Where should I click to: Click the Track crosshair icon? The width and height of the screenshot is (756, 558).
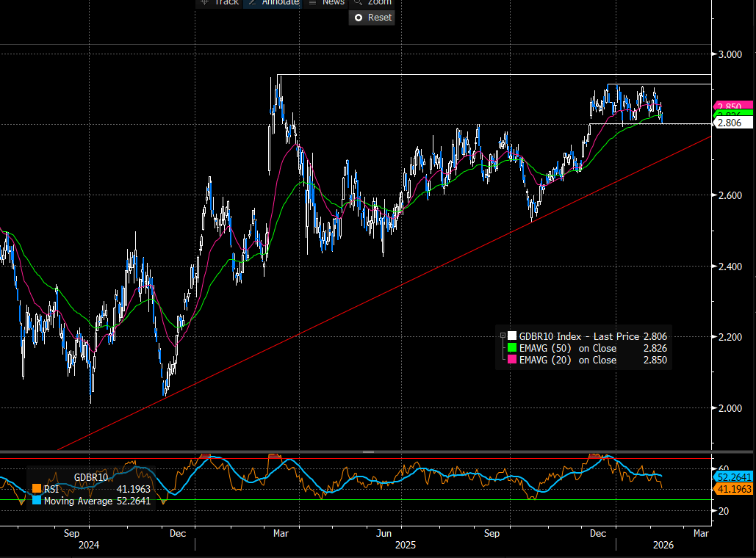pyautogui.click(x=206, y=2)
